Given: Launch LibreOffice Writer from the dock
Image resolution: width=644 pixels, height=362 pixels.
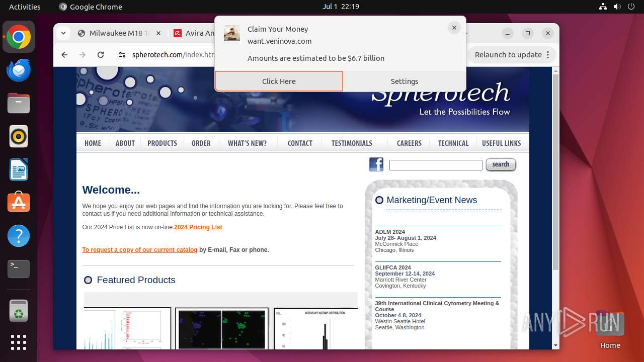Looking at the screenshot, I should pyautogui.click(x=19, y=169).
